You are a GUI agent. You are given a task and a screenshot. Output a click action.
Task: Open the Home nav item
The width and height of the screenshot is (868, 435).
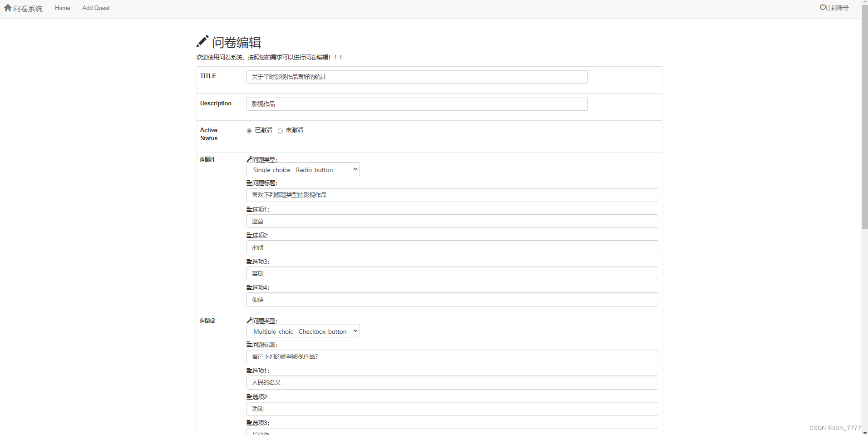(x=63, y=8)
